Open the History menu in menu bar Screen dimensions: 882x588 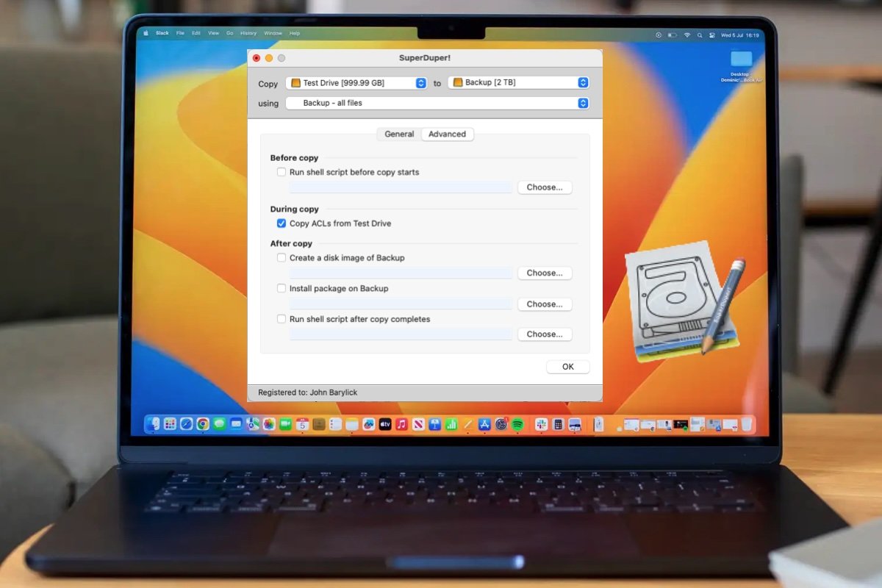click(x=248, y=33)
